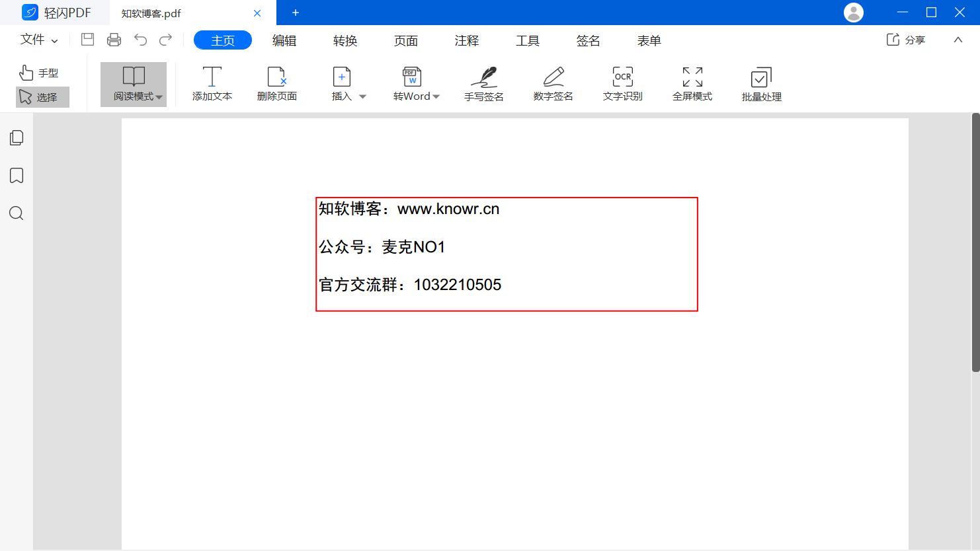The width and height of the screenshot is (980, 551).
Task: Expand the 阅读模式 dropdown arrow
Action: click(159, 97)
